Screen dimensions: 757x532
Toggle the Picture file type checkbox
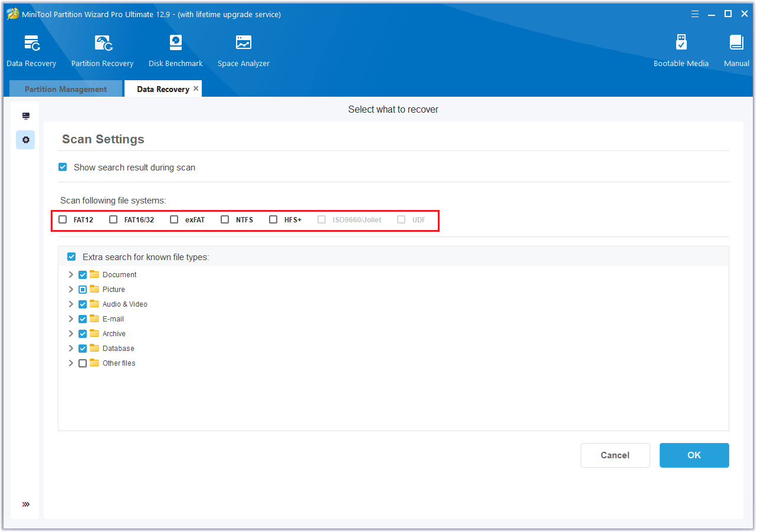(x=83, y=290)
